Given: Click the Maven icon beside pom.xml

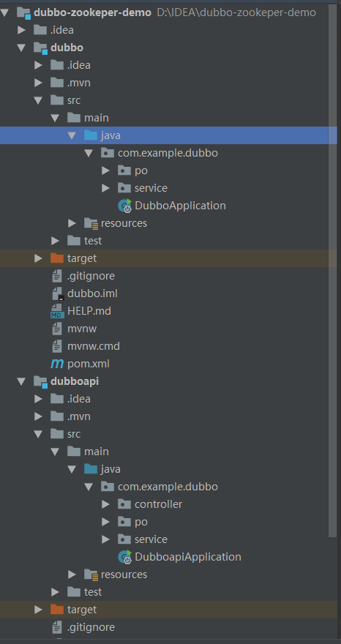Looking at the screenshot, I should click(x=56, y=364).
